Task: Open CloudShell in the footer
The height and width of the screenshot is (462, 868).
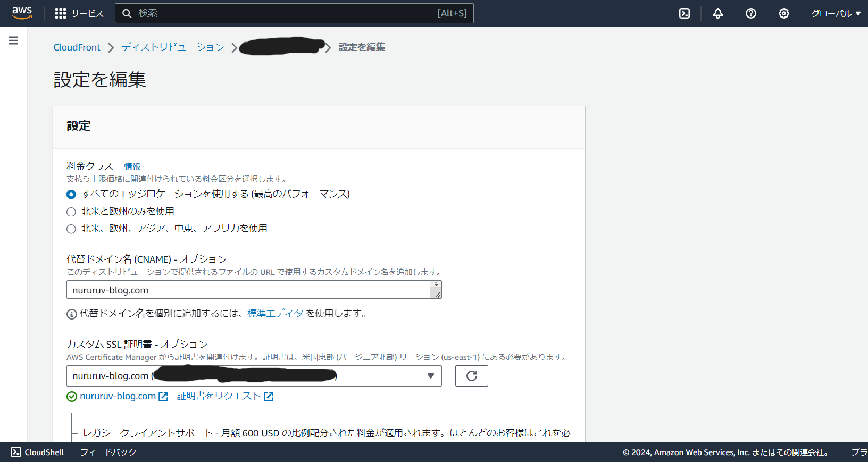Action: click(37, 452)
